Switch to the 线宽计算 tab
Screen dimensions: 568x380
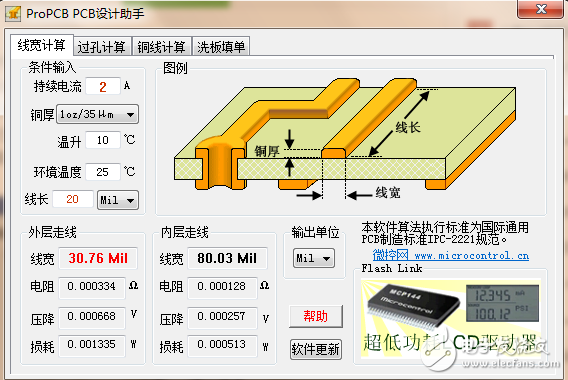tap(42, 46)
